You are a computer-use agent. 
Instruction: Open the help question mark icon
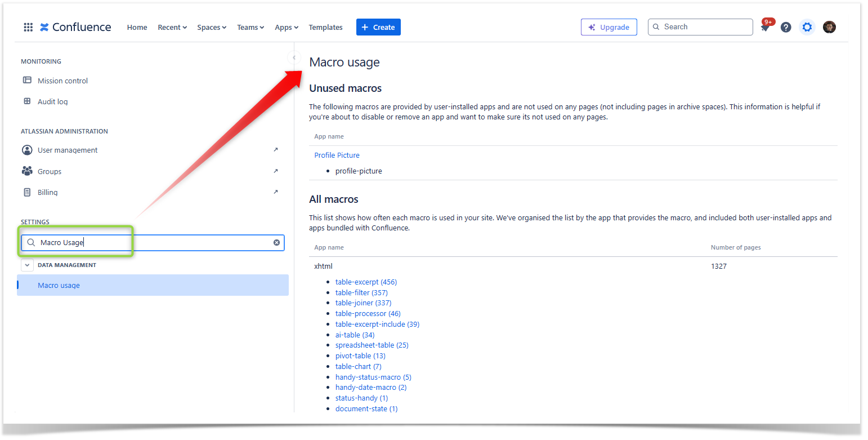click(786, 27)
